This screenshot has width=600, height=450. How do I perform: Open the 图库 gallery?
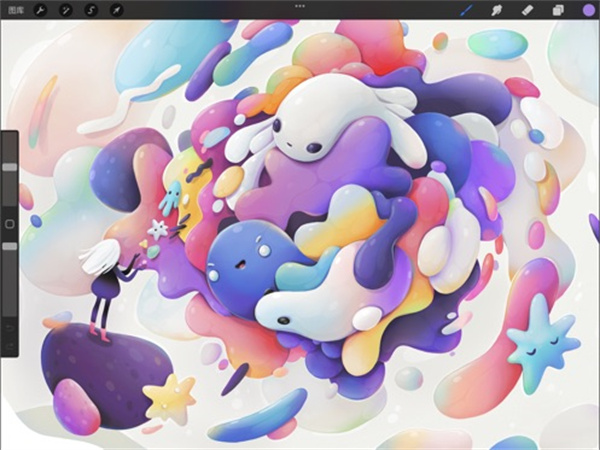[x=17, y=9]
